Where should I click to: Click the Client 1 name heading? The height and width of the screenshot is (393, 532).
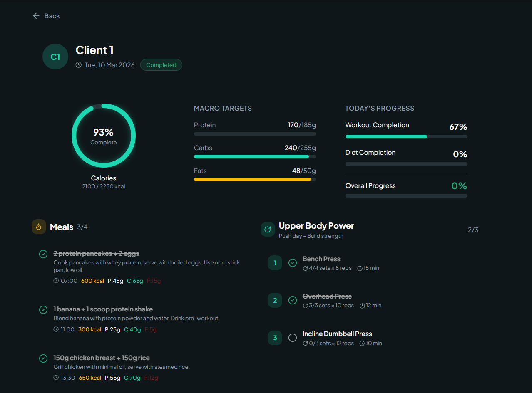(x=94, y=50)
